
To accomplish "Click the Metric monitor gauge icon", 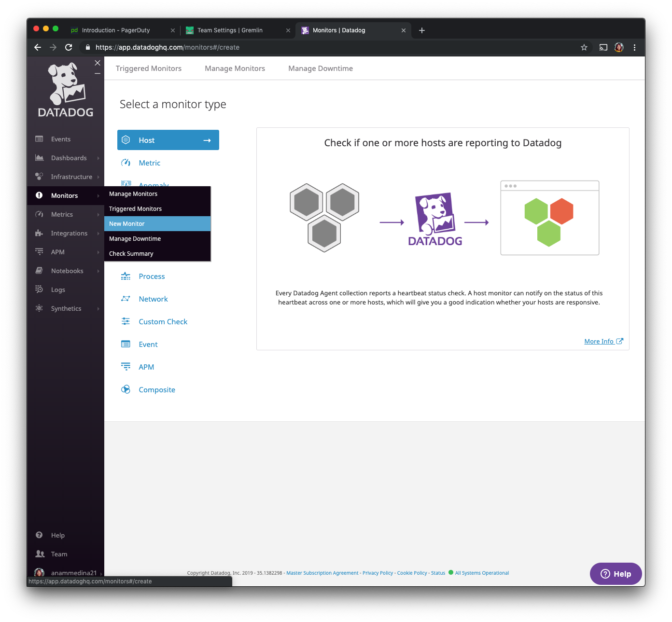I will click(126, 163).
